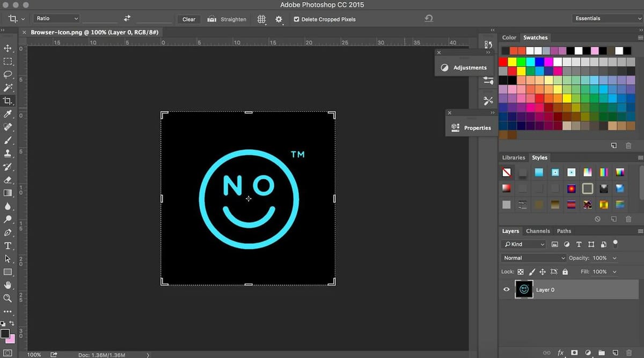Switch to the Color tab
Image resolution: width=644 pixels, height=358 pixels.
click(509, 38)
